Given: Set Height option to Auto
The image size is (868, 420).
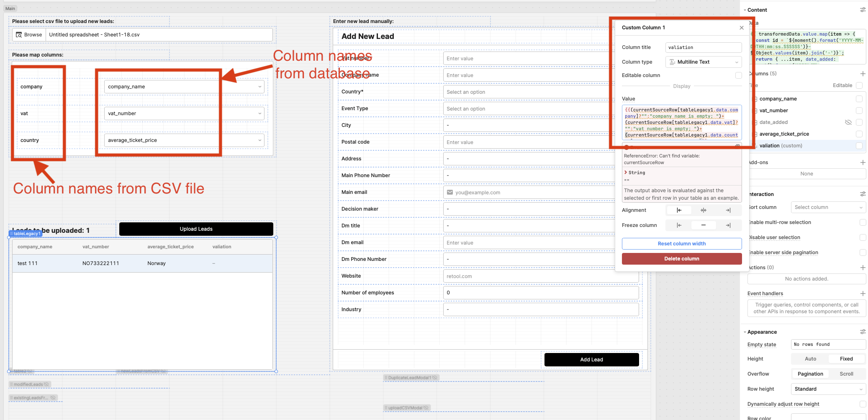Looking at the screenshot, I should (x=810, y=359).
